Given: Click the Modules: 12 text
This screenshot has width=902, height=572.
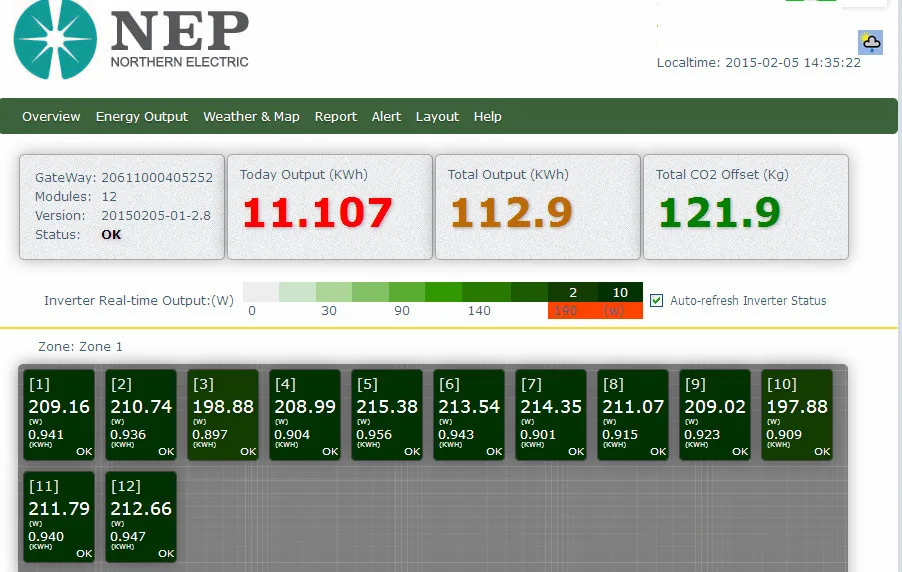Looking at the screenshot, I should pos(76,196).
